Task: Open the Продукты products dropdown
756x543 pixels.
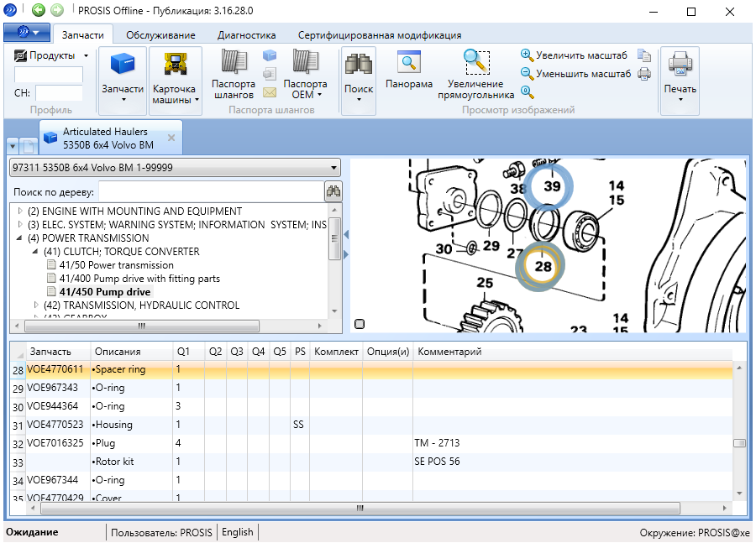Action: tap(51, 55)
